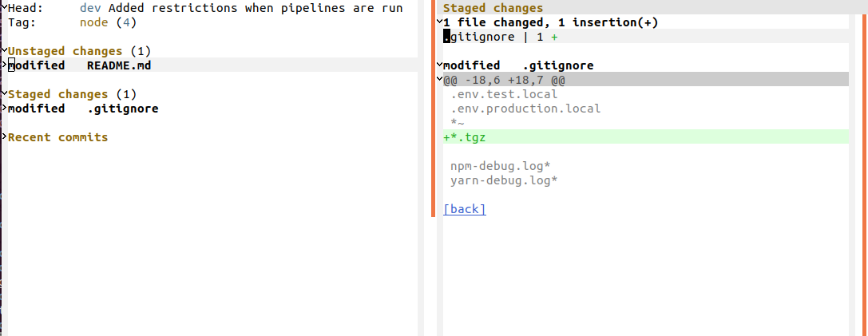Collapse the '1 file changed' diffstat arrow
Screen dimensions: 868x336
pos(440,22)
